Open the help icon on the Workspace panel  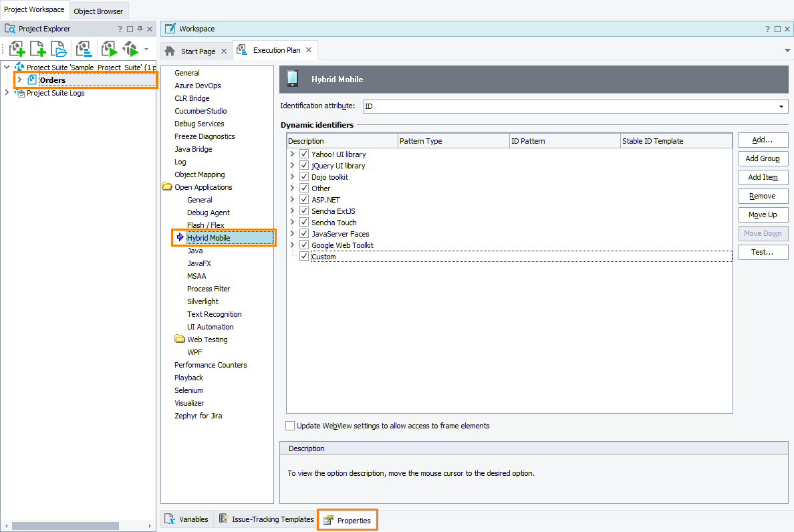767,29
